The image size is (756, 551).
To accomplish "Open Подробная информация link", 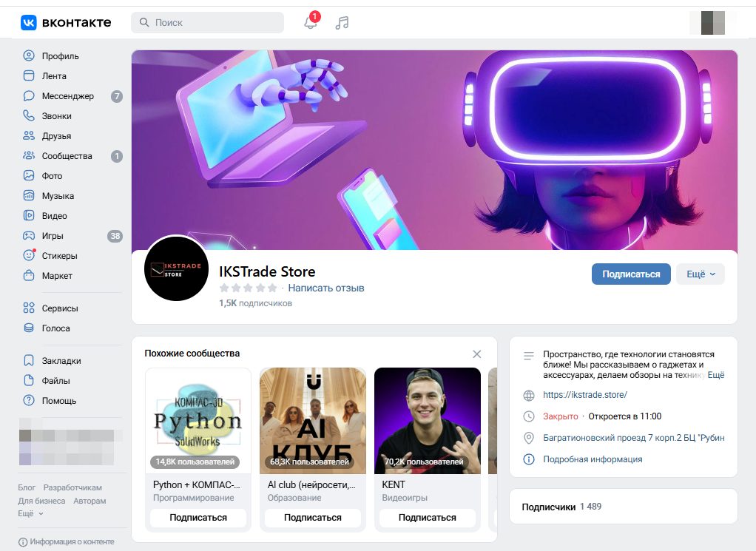I will 593,459.
